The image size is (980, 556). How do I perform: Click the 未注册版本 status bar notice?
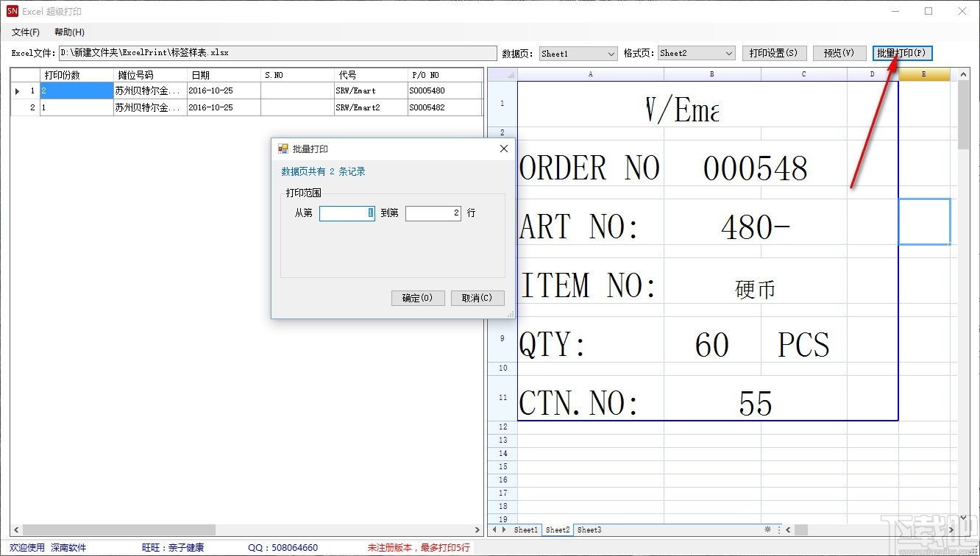419,548
